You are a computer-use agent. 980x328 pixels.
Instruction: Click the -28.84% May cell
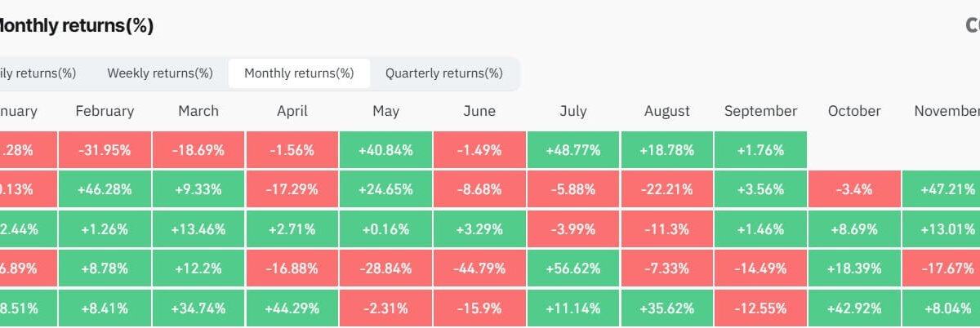(385, 268)
